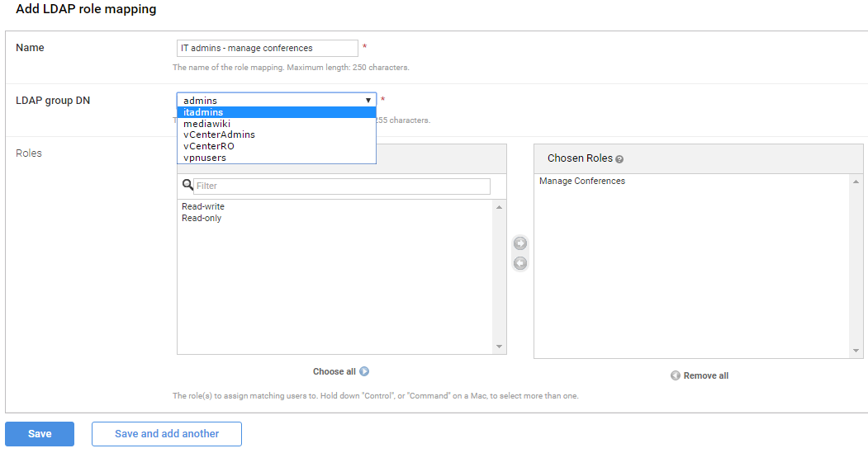Click the Save button
This screenshot has height=453, width=868.
(40, 434)
